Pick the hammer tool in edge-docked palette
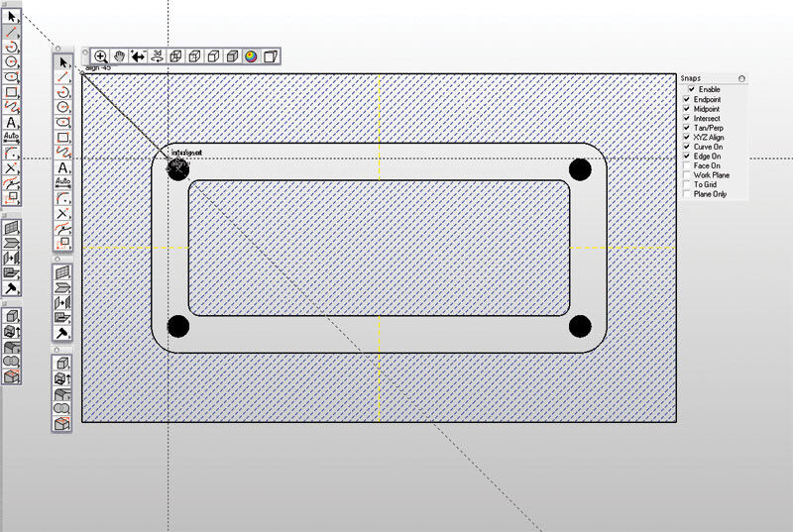This screenshot has width=793, height=532. 11,288
